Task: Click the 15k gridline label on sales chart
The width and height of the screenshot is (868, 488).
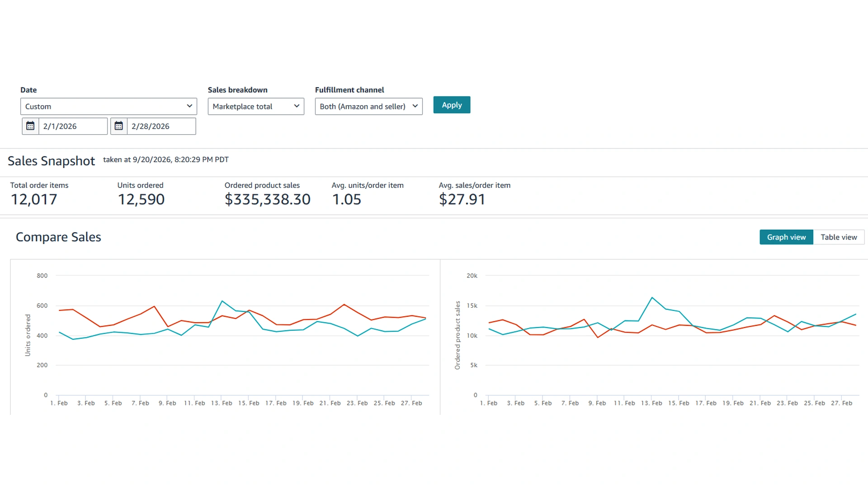Action: pyautogui.click(x=472, y=305)
